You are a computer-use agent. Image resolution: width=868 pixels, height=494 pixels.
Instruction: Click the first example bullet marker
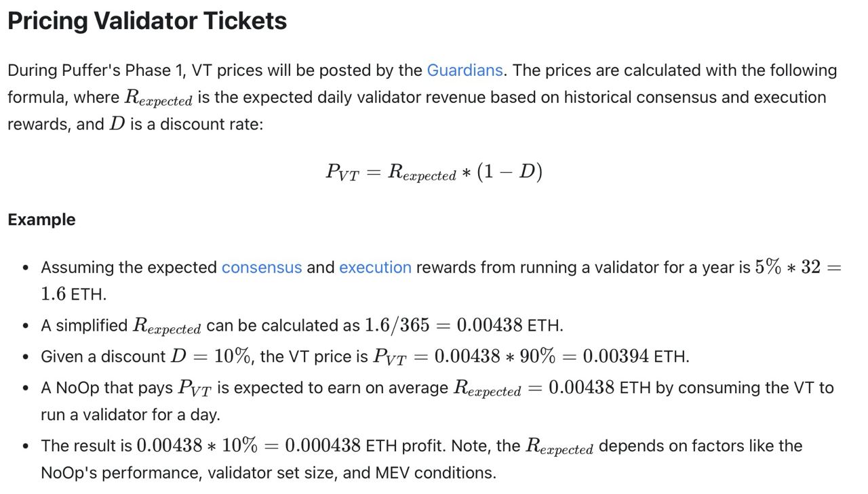click(x=26, y=268)
